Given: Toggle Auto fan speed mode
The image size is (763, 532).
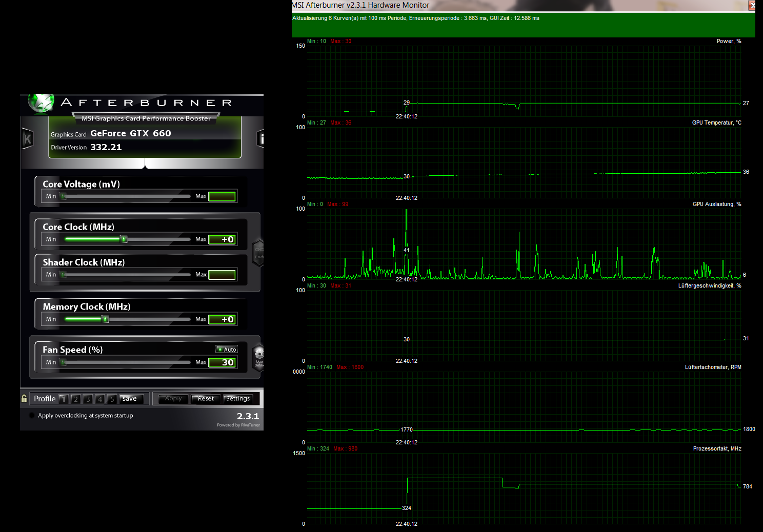Looking at the screenshot, I should click(227, 350).
